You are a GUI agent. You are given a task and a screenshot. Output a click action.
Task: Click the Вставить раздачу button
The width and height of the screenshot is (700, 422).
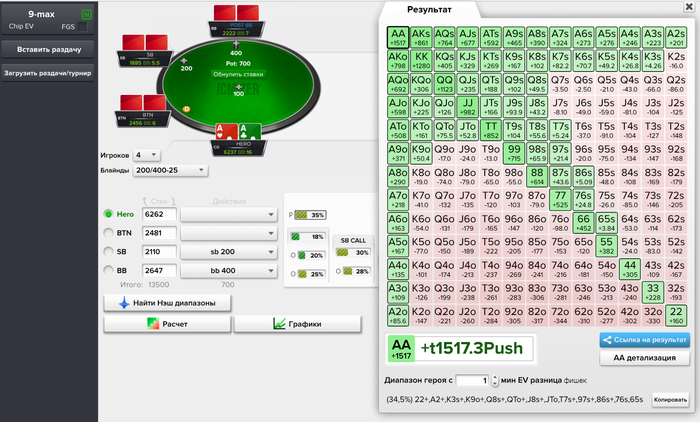point(48,50)
